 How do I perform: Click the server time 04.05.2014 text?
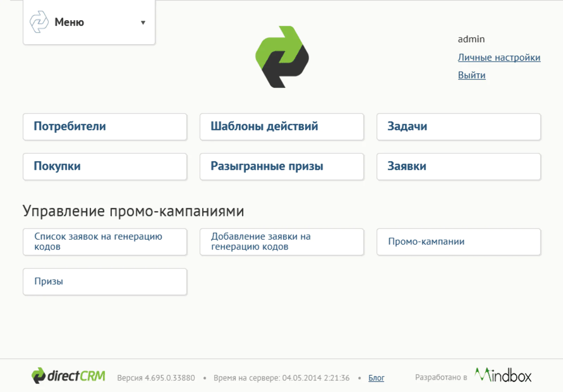(x=281, y=378)
